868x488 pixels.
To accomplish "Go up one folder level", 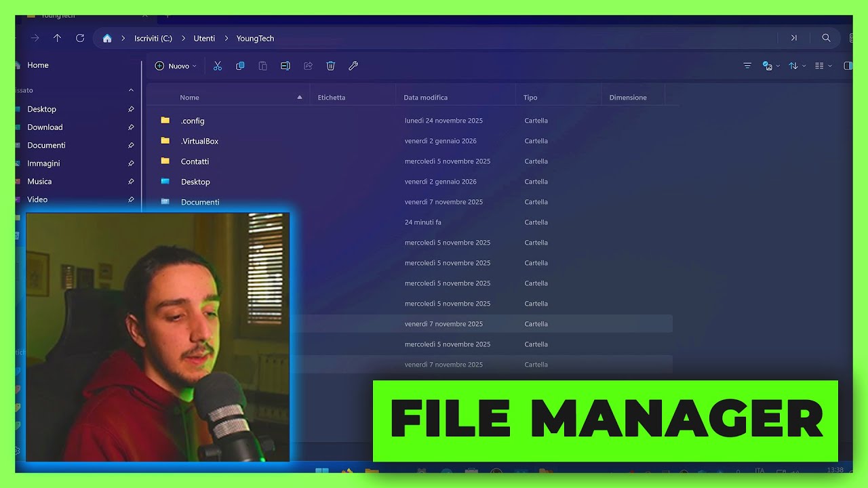I will (x=57, y=38).
